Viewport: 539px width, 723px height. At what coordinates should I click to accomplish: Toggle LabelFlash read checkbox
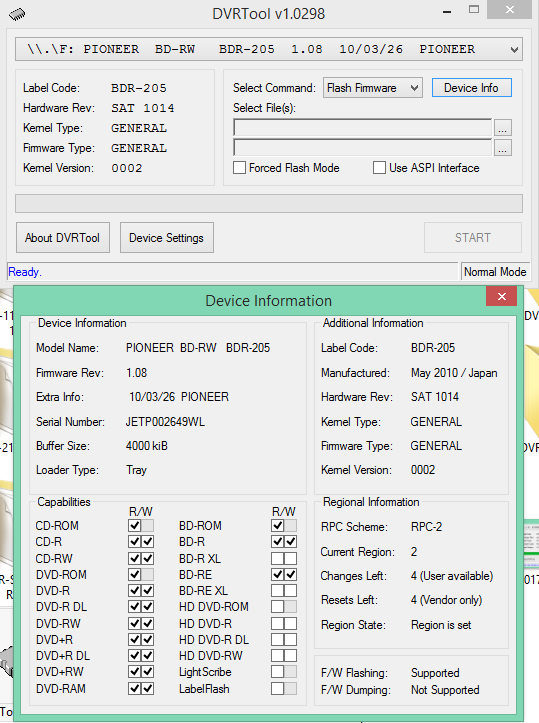277,688
